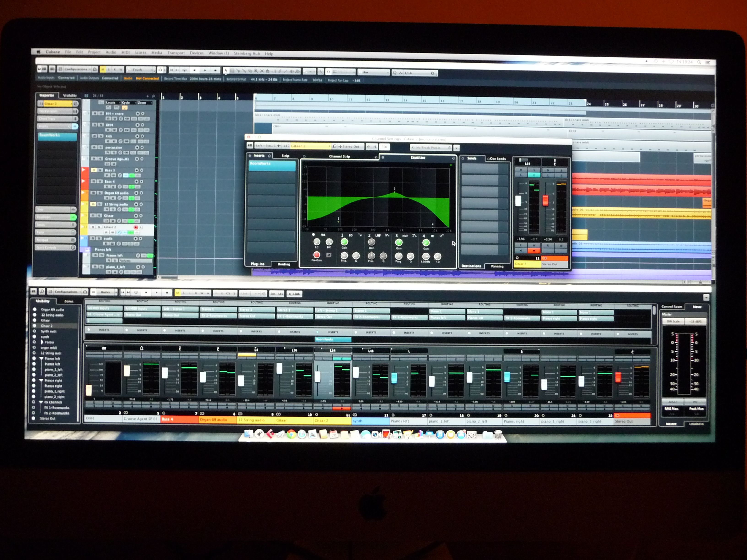Toggle the Edit (E) button on Gitaar 2 channel strip

(534, 175)
